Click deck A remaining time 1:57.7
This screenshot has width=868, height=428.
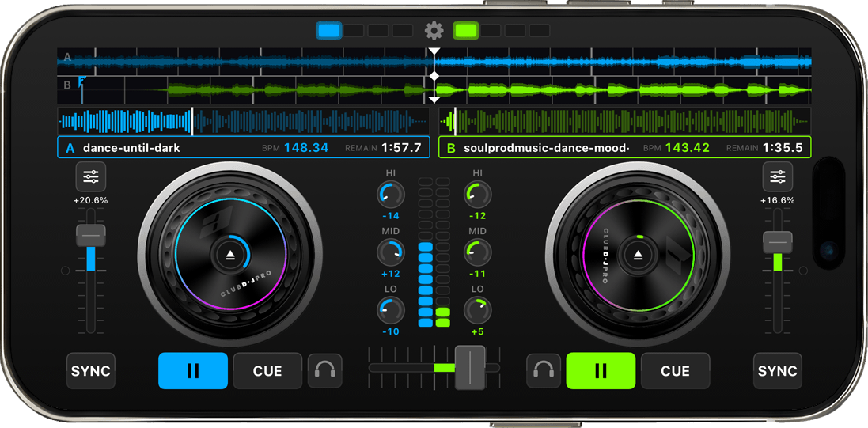401,148
